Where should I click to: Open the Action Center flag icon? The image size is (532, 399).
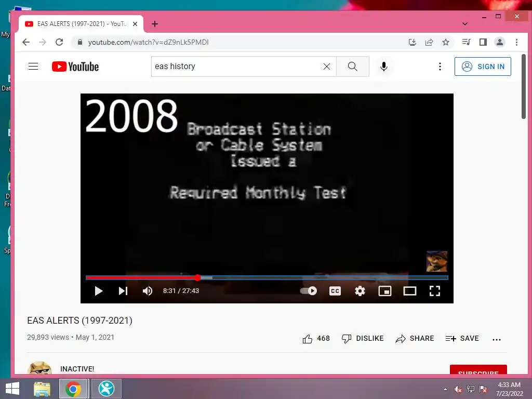pos(483,389)
